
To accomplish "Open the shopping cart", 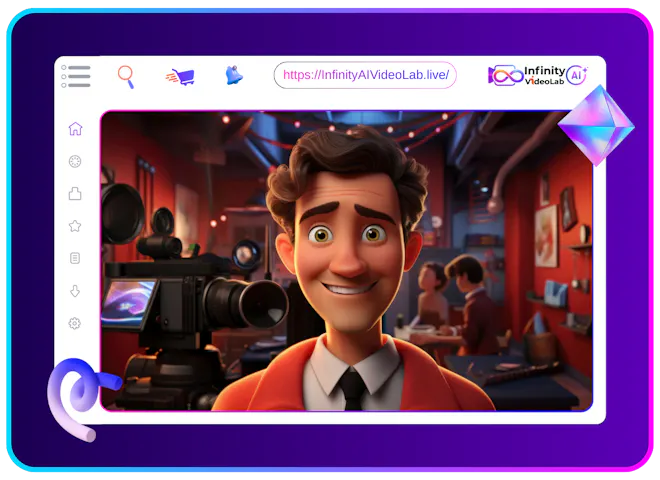I will click(181, 76).
